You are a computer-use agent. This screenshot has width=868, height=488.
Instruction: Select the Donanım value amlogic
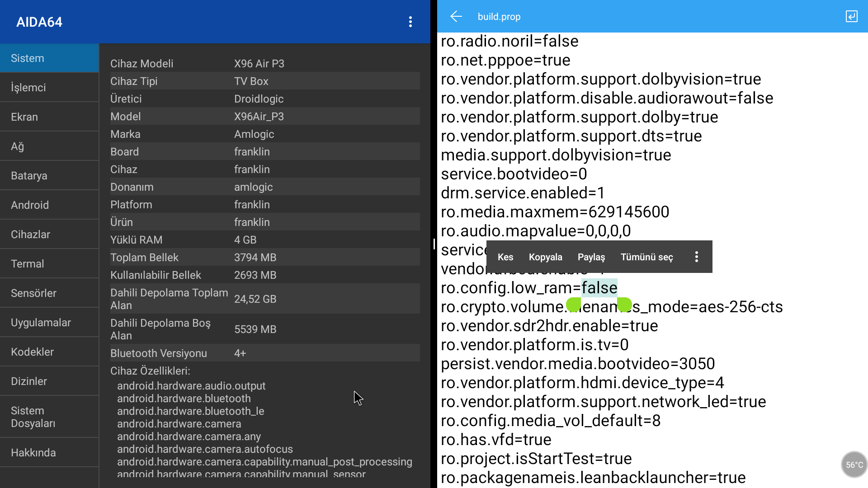[x=254, y=187]
